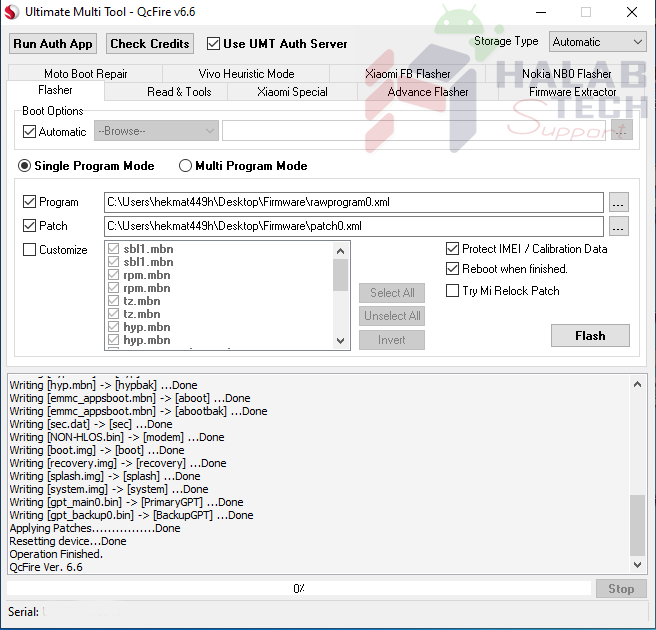Open Storage Type Automatic dropdown
656x630 pixels.
(597, 42)
